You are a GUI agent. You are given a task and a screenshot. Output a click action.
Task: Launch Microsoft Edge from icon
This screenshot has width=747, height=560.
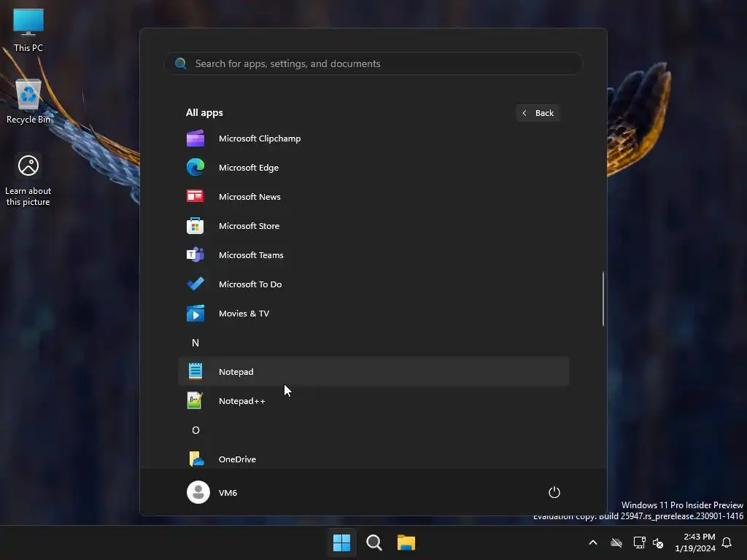[196, 168]
